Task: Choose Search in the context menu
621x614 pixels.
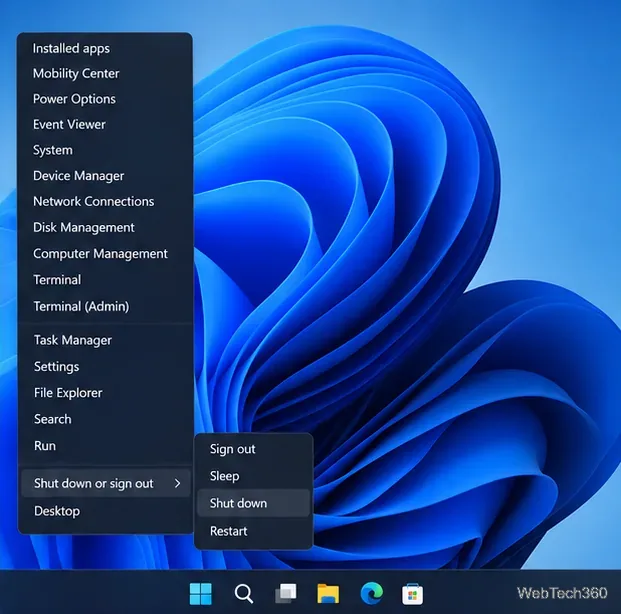Action: click(105, 419)
